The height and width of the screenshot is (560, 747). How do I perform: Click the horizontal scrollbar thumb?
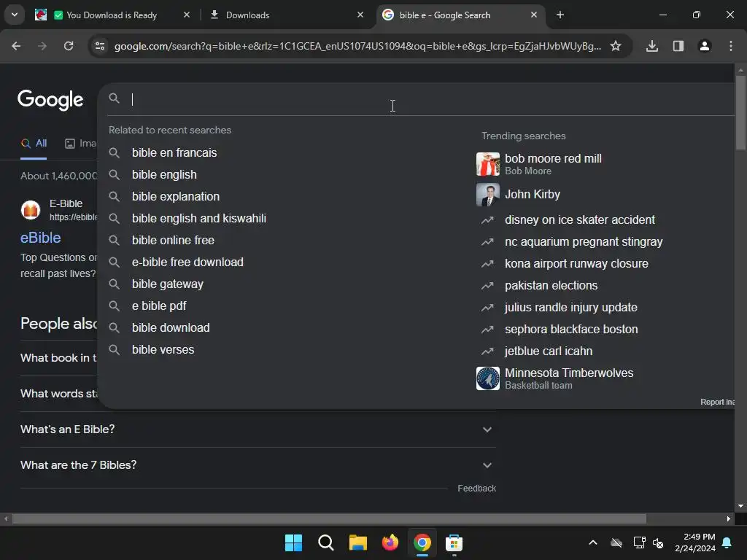coord(329,518)
